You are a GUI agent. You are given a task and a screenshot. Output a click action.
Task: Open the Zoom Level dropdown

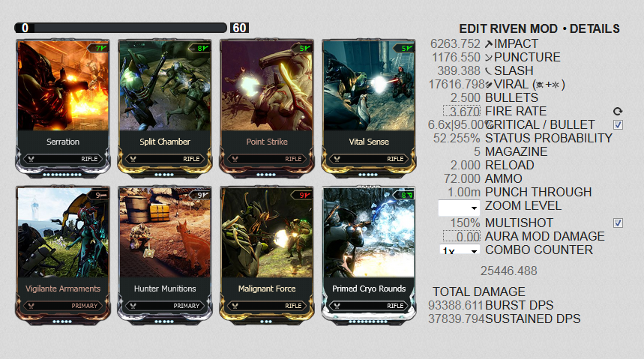pyautogui.click(x=459, y=208)
